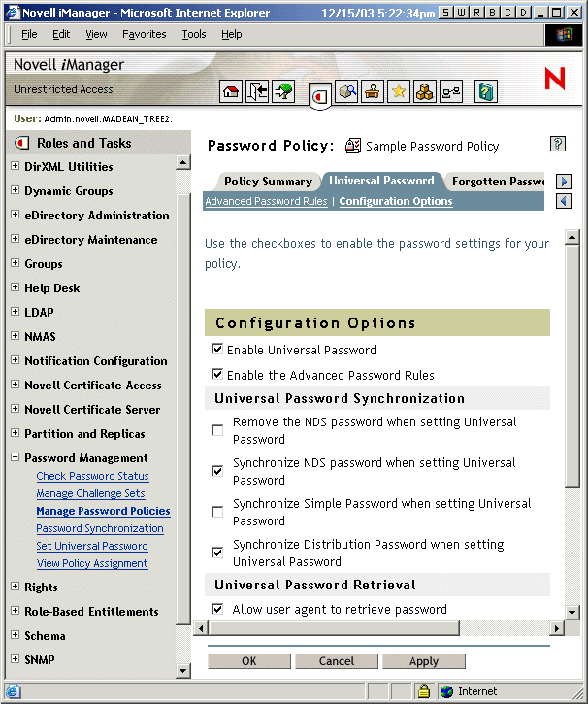Open the Help book icon
The image size is (588, 704).
point(486,91)
